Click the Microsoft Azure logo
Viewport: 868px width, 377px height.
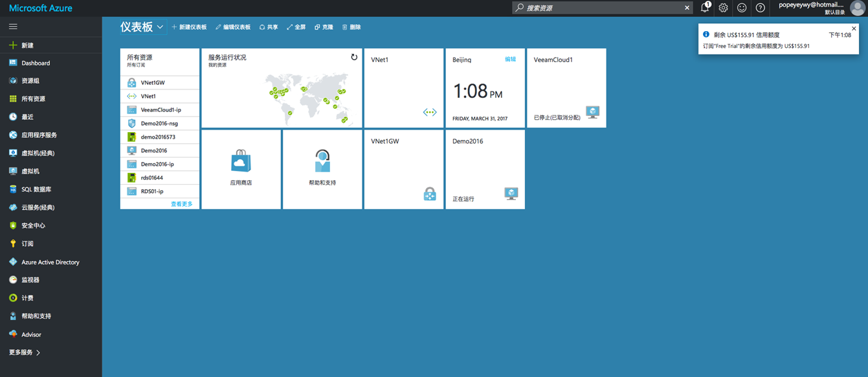(41, 8)
